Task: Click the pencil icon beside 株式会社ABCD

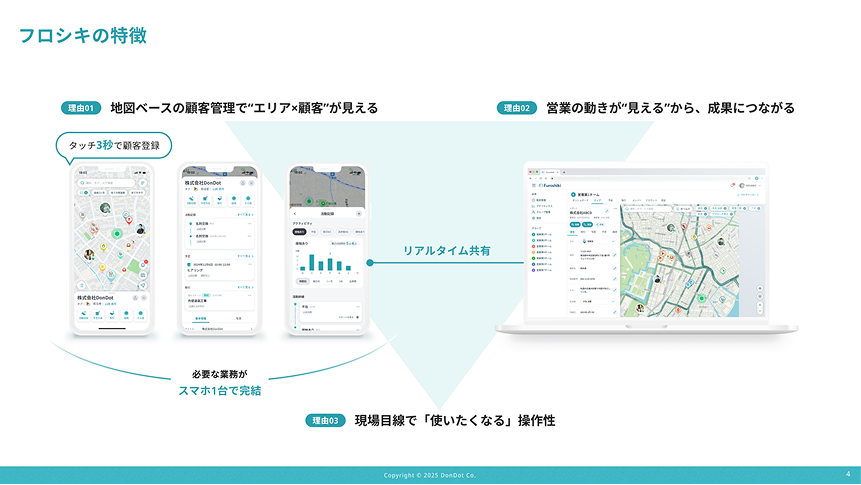Action: [607, 211]
